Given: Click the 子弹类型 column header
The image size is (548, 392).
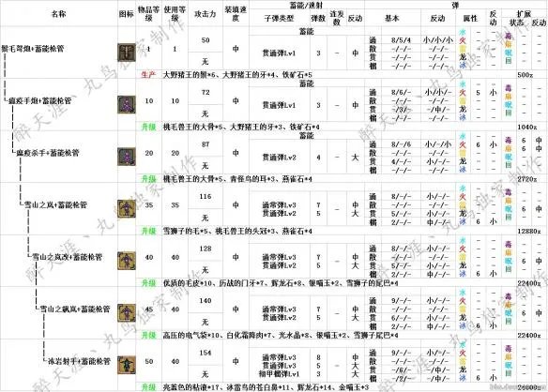Looking at the screenshot, I should (x=280, y=18).
